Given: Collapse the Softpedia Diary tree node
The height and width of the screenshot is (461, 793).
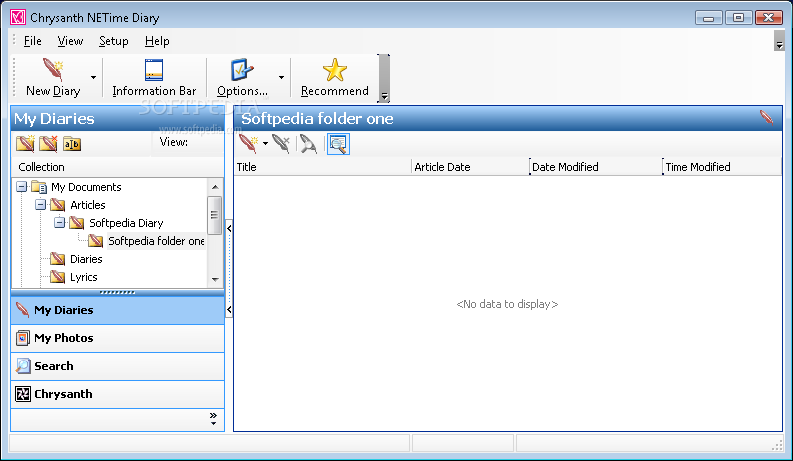Looking at the screenshot, I should (x=60, y=222).
